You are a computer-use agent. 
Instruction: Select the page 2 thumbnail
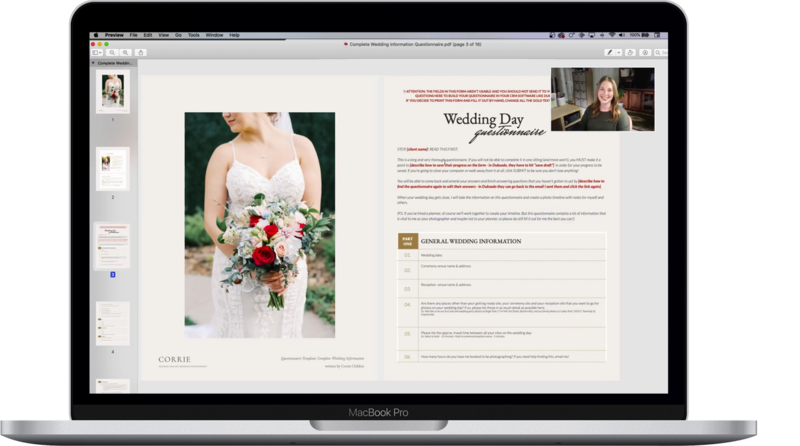point(112,168)
